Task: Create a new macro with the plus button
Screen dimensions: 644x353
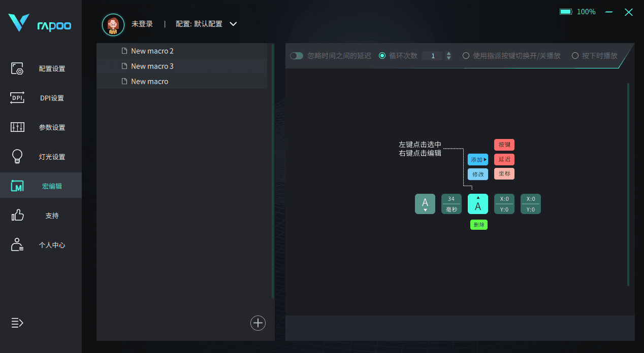Action: pyautogui.click(x=257, y=323)
